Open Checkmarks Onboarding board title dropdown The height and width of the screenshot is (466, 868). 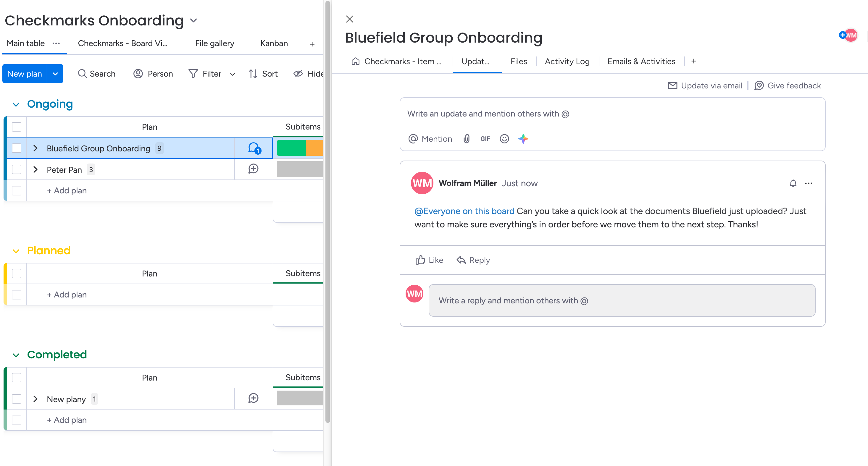pos(193,20)
